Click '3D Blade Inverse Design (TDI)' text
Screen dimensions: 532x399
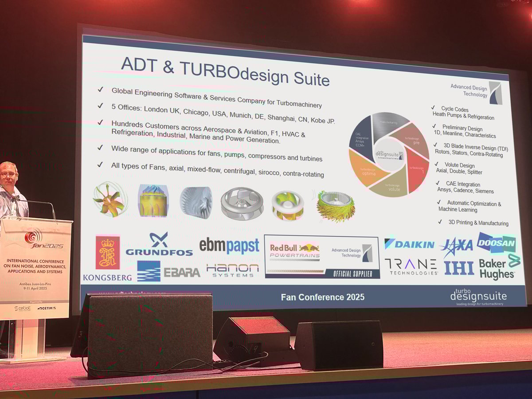[476, 147]
